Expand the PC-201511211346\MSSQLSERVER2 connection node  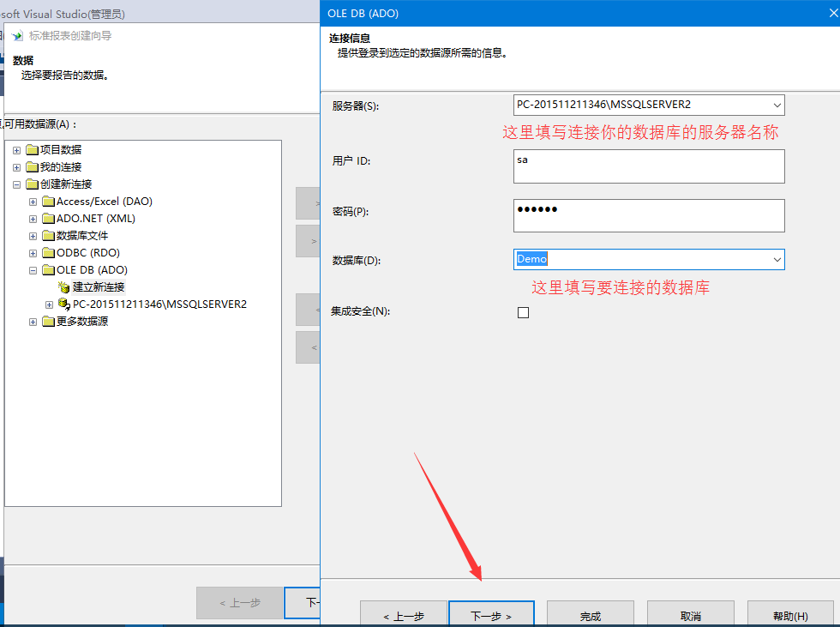click(x=50, y=304)
